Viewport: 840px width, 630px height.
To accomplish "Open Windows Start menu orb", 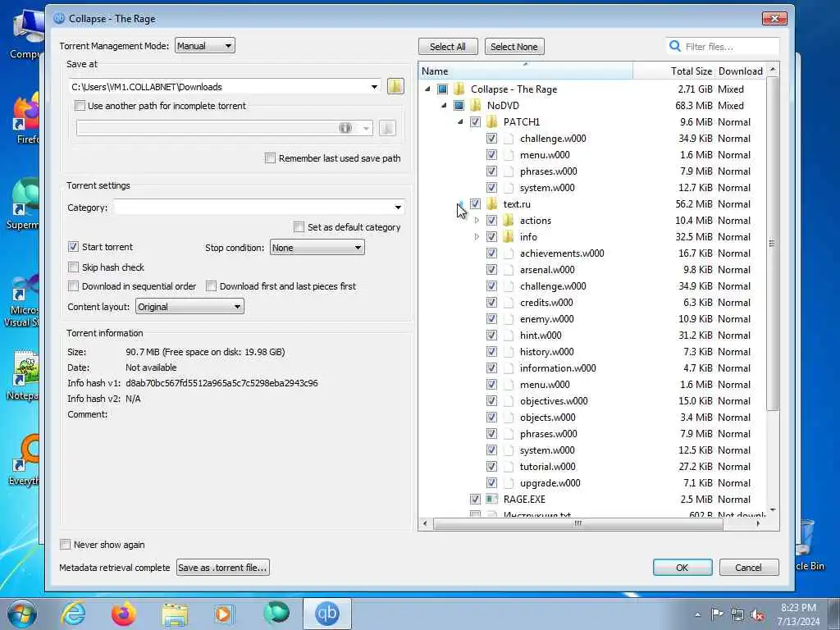I will 21,614.
